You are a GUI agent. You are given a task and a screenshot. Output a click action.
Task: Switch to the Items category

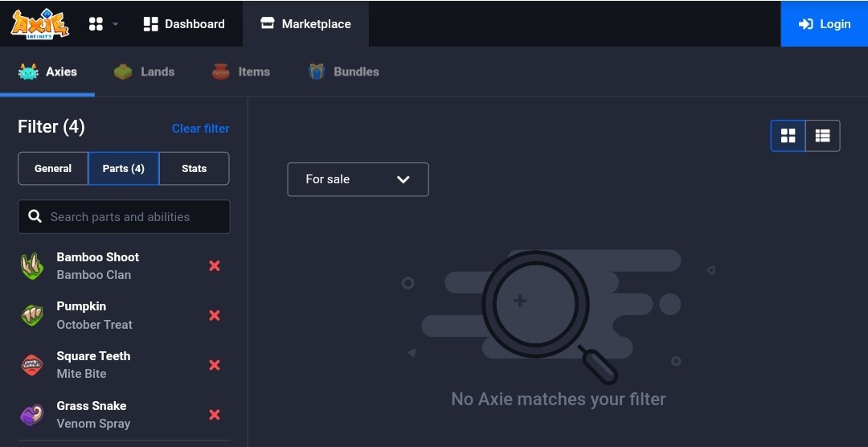coord(241,72)
